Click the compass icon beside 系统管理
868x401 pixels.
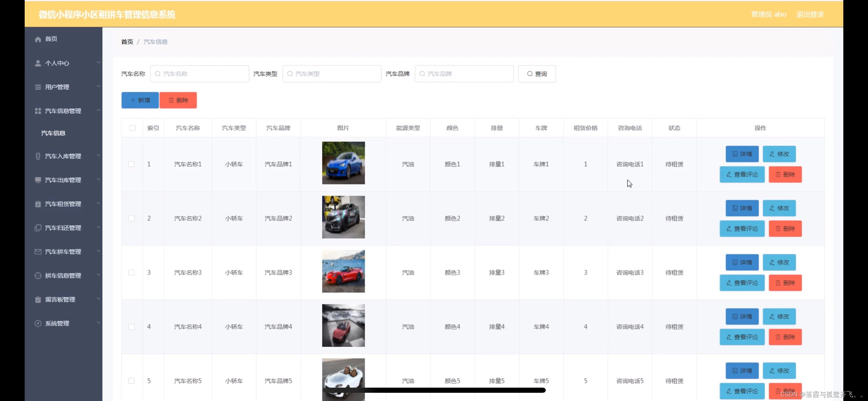pyautogui.click(x=38, y=324)
